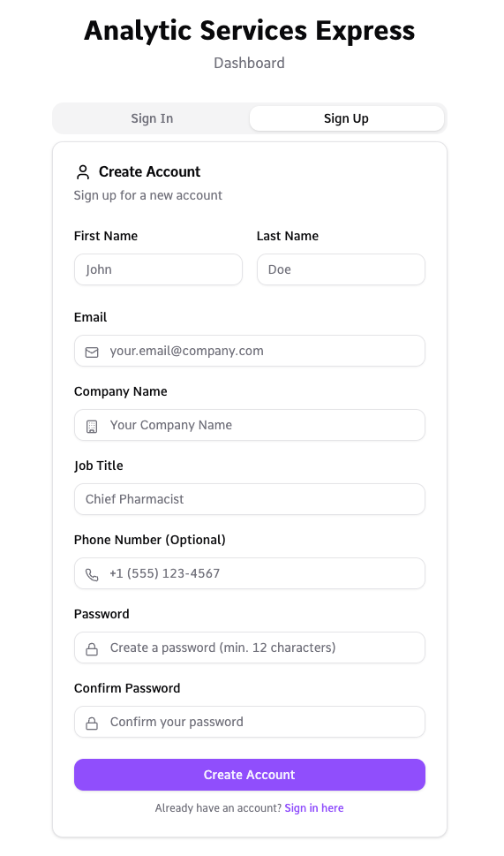Click the user icon beside Create Account
The width and height of the screenshot is (504, 856).
click(83, 172)
